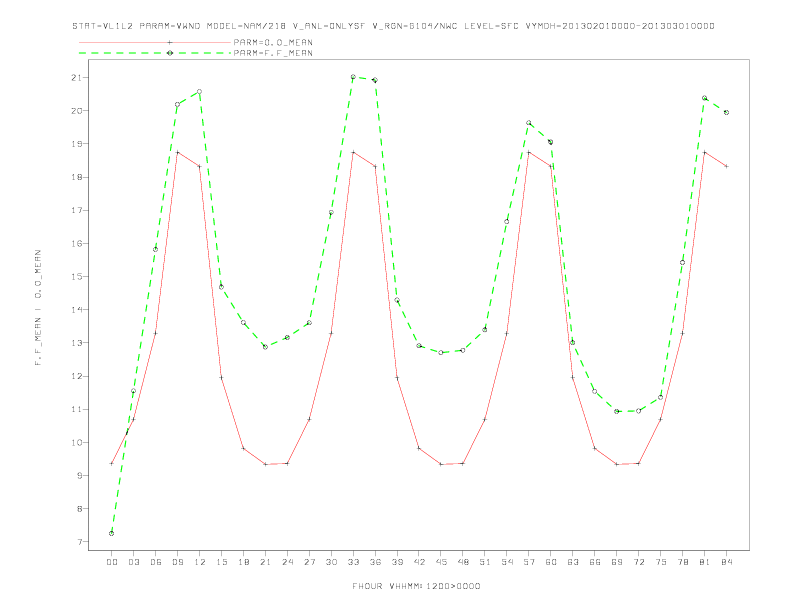Click x-axis forecast hour label 69
792x612 pixels.
tap(617, 562)
